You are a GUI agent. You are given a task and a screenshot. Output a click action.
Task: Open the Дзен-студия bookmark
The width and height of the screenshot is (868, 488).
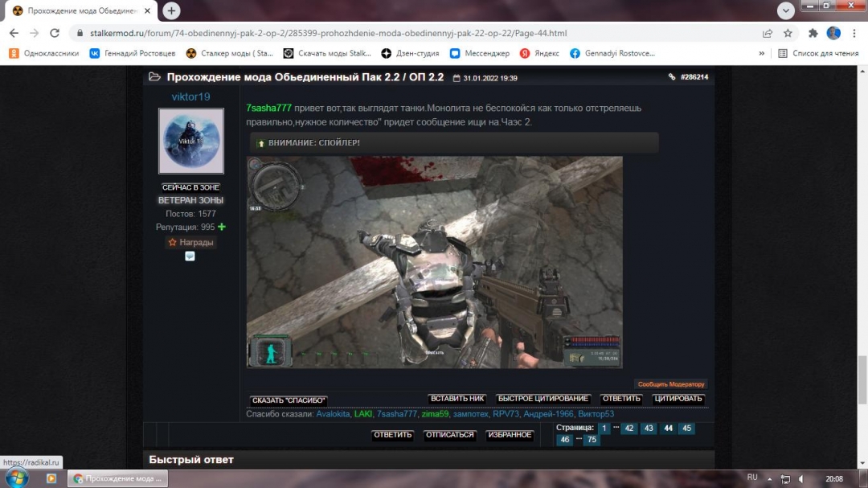pyautogui.click(x=410, y=53)
